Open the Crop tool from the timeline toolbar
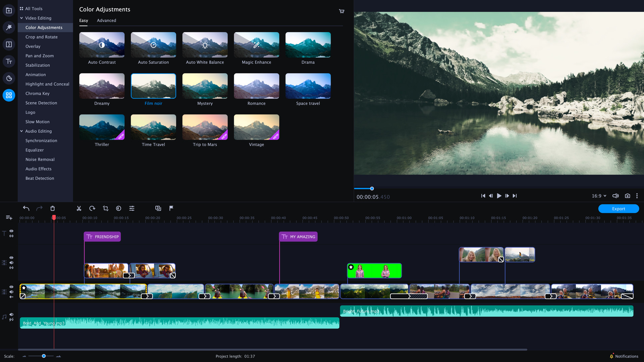This screenshot has height=362, width=644. [106, 208]
